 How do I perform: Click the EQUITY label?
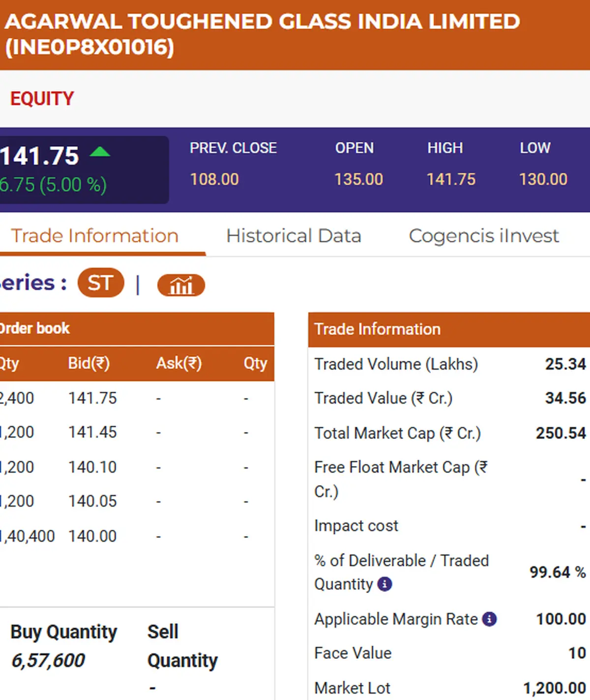42,99
